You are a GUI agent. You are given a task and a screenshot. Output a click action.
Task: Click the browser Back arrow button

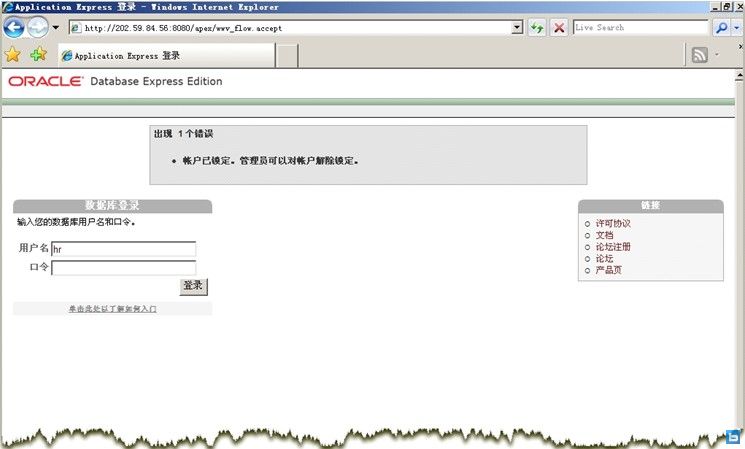click(x=13, y=28)
